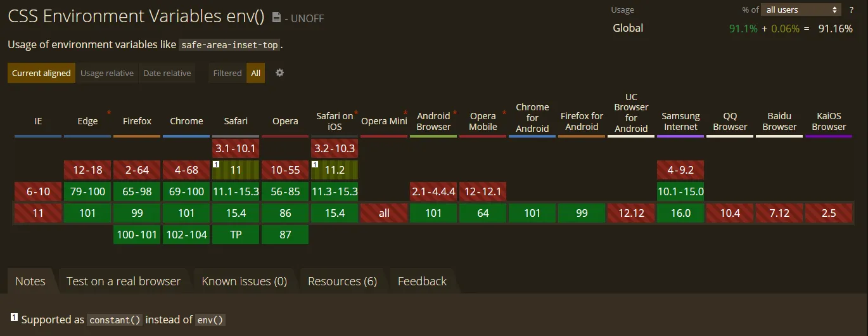Image resolution: width=868 pixels, height=336 pixels.
Task: Select the Firefox 2-64 cell
Action: 137,170
